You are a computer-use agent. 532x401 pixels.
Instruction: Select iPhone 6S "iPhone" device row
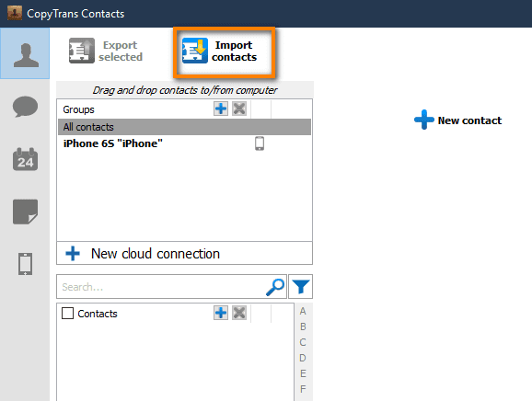click(x=185, y=143)
